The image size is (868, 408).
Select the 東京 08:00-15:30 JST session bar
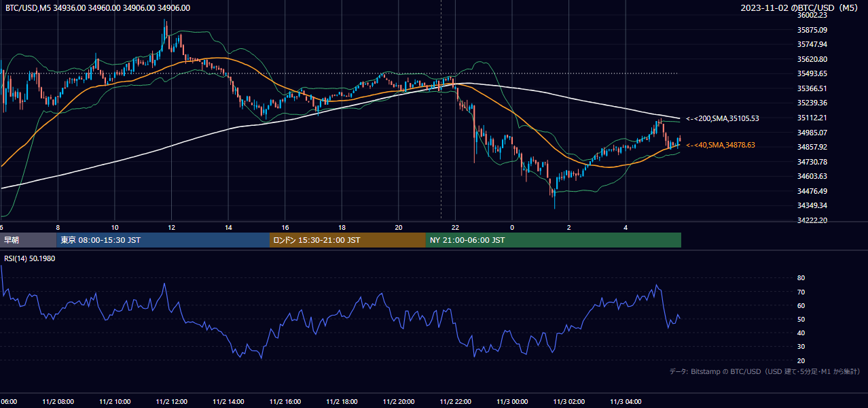pyautogui.click(x=163, y=240)
